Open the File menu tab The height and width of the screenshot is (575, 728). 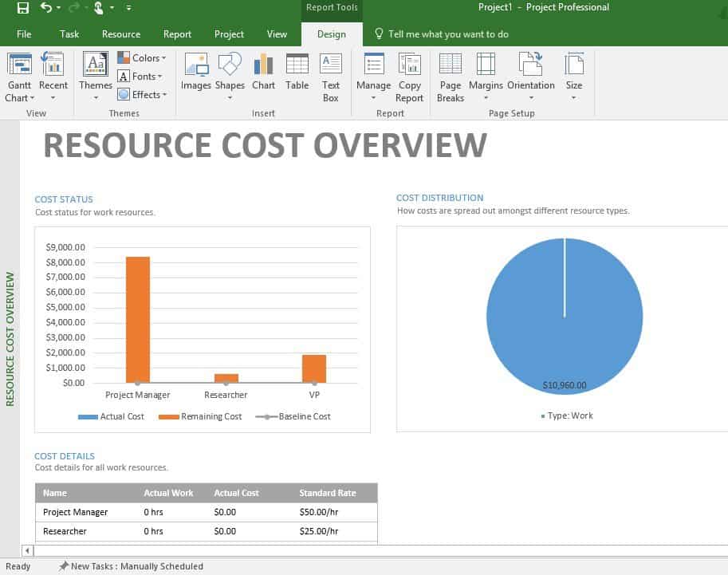tap(24, 34)
